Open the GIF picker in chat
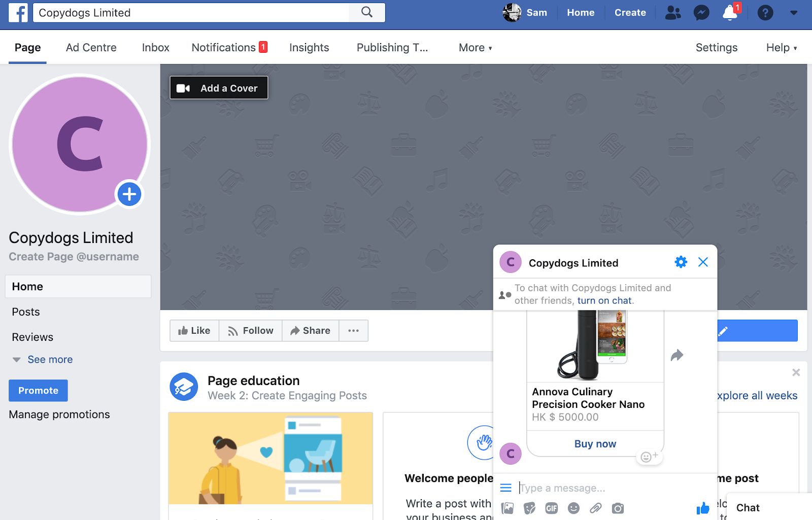 click(552, 508)
